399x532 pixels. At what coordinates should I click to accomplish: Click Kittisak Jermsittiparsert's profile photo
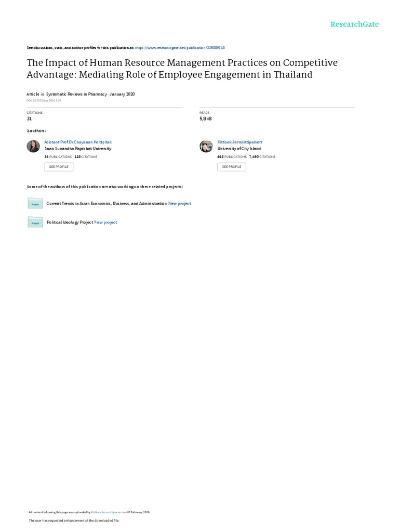(x=206, y=146)
